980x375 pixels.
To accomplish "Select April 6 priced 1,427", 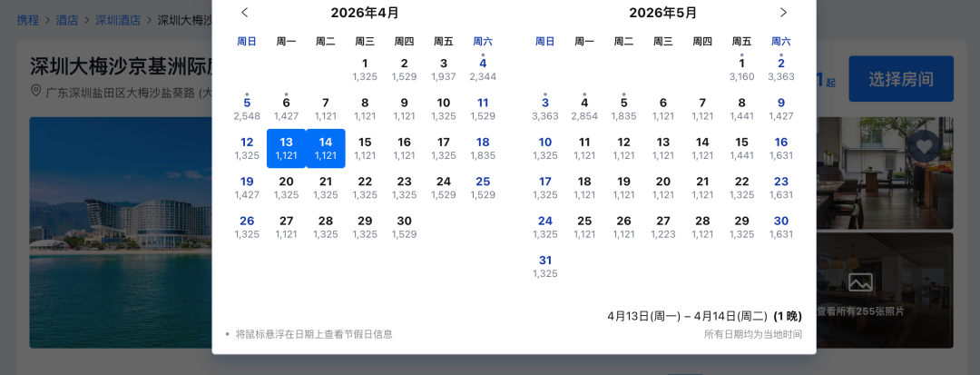I will (286, 109).
